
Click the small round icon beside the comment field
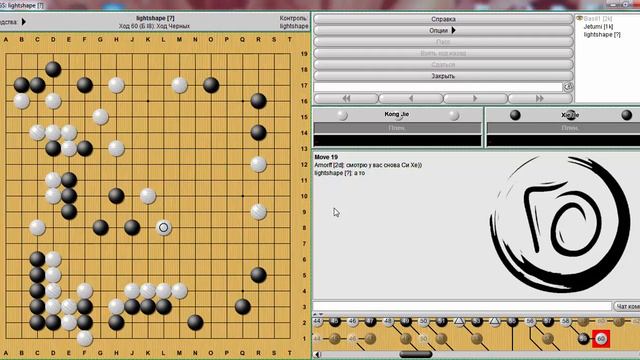568,87
